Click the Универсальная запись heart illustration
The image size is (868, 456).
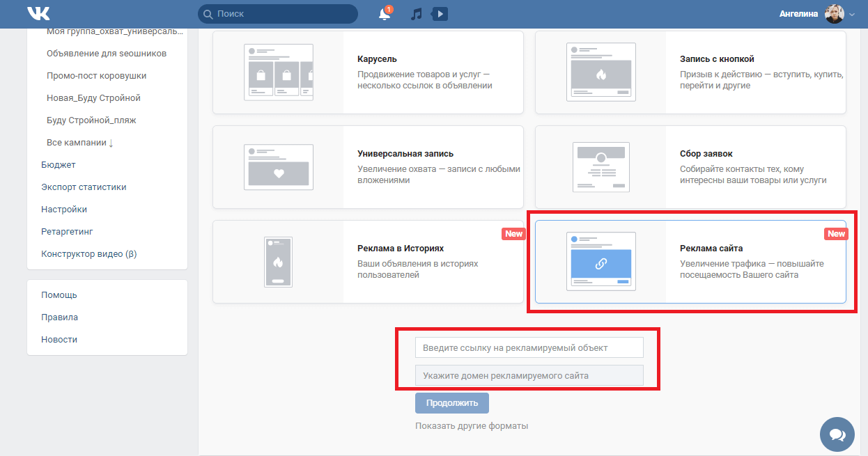click(x=279, y=167)
